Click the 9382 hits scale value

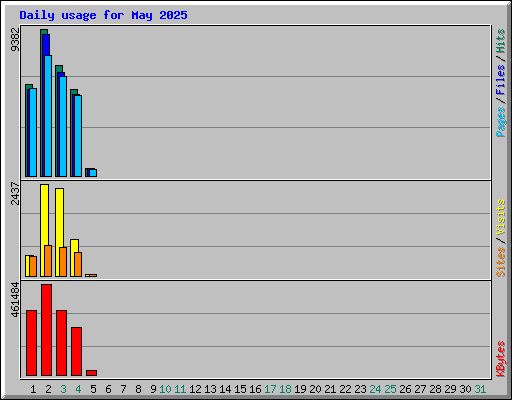coord(15,40)
